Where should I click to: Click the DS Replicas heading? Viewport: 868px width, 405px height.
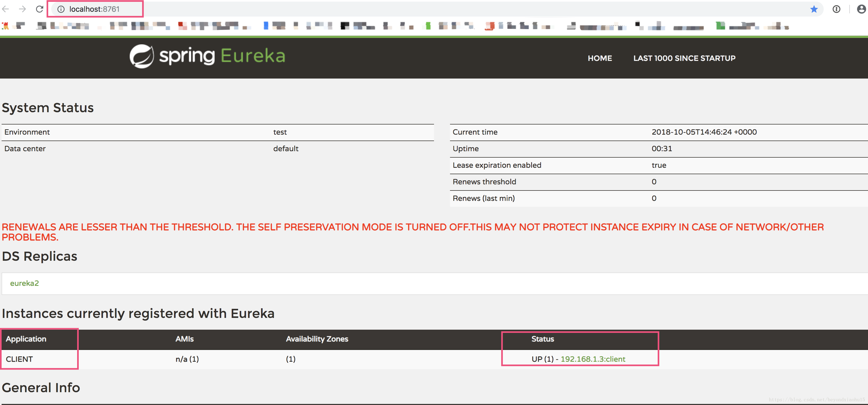pyautogui.click(x=40, y=256)
